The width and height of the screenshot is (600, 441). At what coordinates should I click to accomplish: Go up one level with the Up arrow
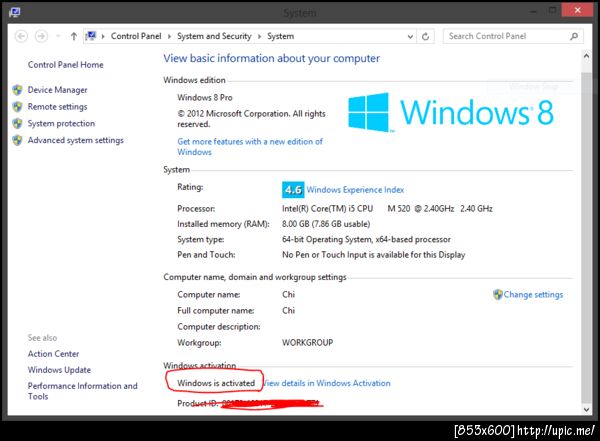coord(73,36)
